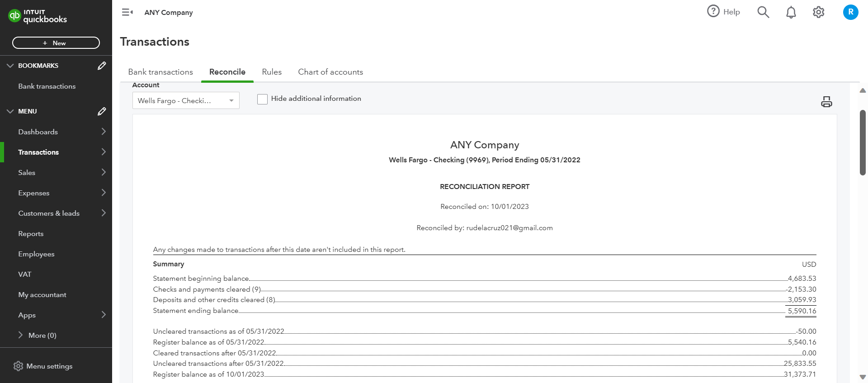Viewport: 868px width, 383px height.
Task: Switch to the Bank transactions tab
Action: (x=160, y=72)
